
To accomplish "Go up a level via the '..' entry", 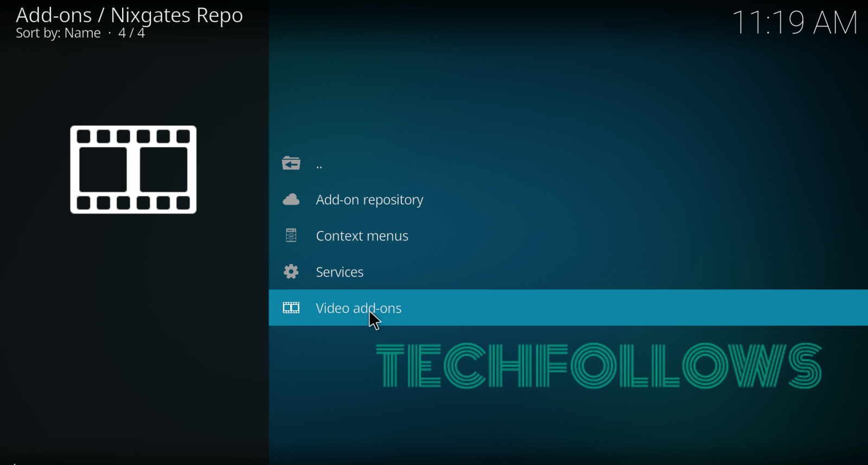I will point(568,163).
